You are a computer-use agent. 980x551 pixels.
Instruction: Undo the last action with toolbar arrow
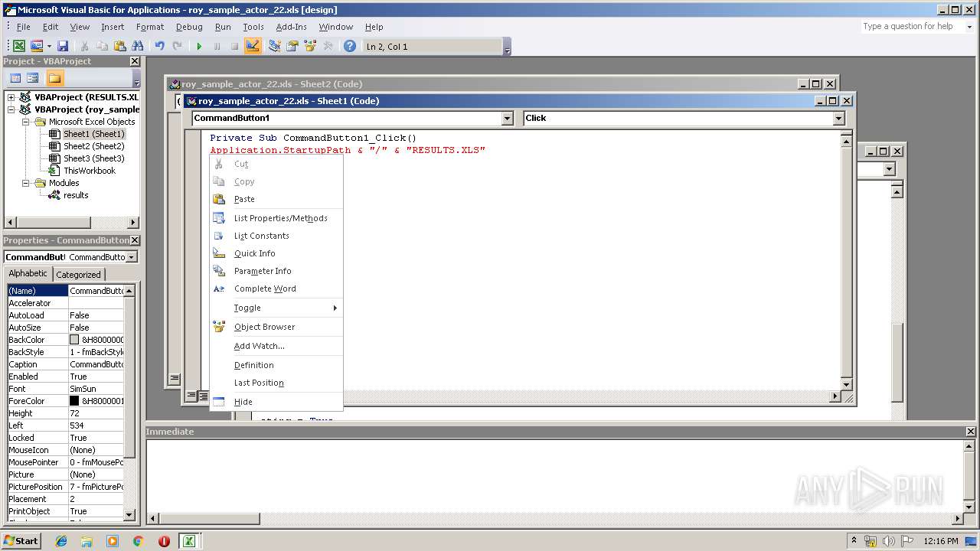159,47
